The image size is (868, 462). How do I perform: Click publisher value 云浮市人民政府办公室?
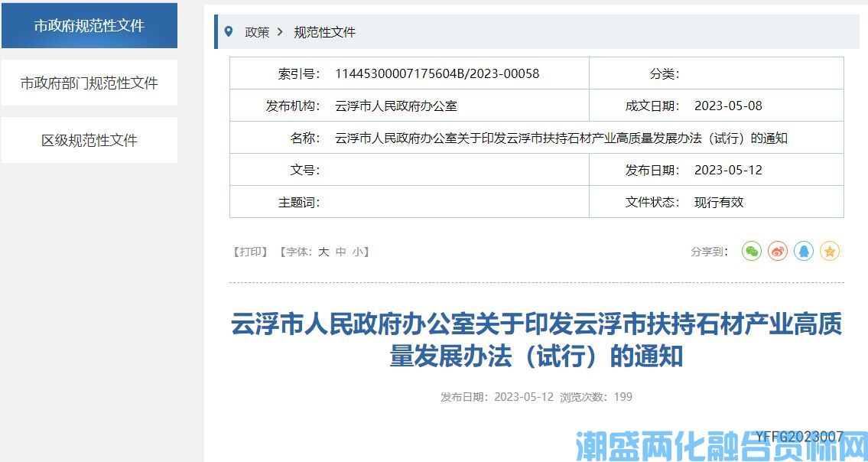(x=396, y=106)
